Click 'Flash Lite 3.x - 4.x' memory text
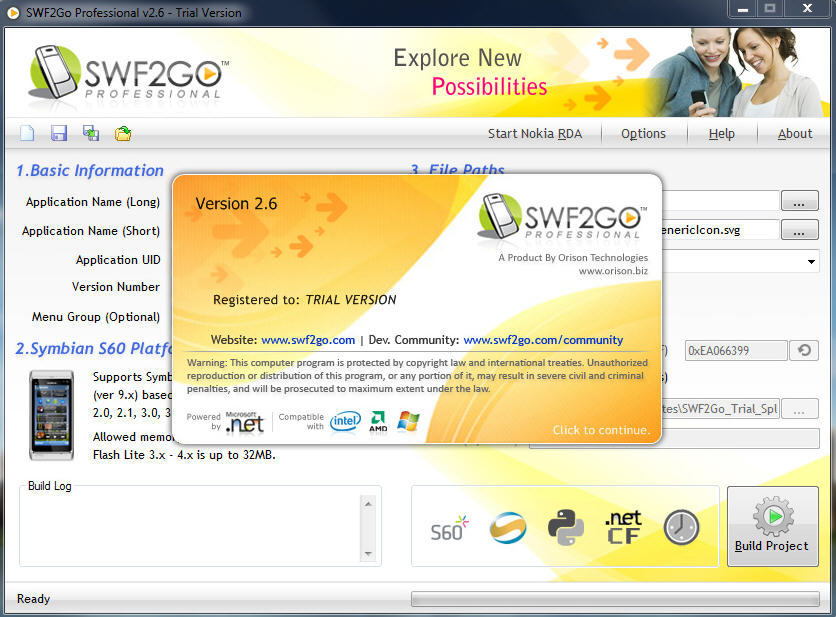 tap(184, 455)
